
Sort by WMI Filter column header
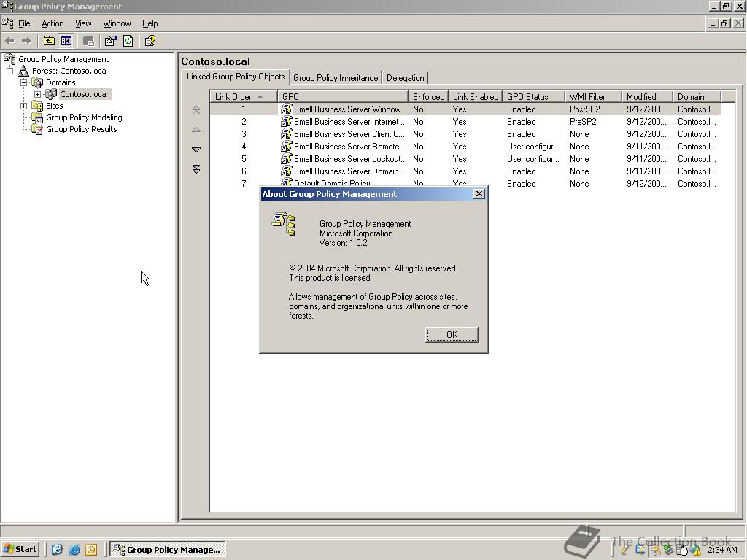(593, 97)
